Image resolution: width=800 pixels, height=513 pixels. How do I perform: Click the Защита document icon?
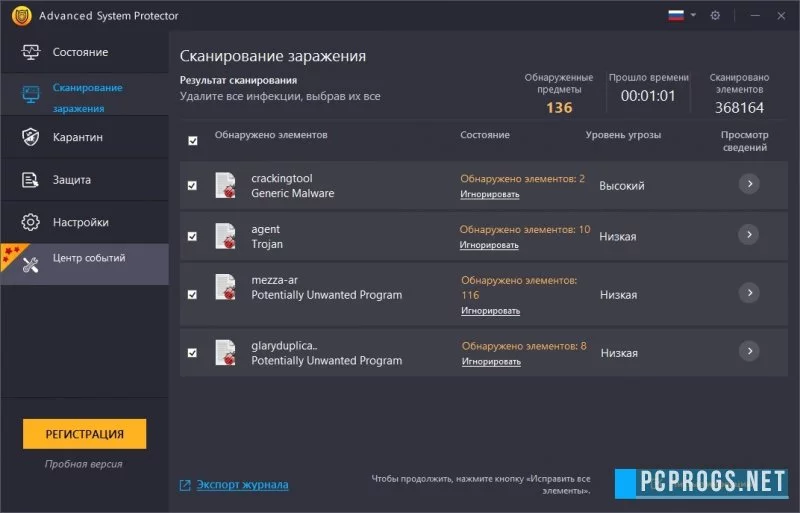30,180
